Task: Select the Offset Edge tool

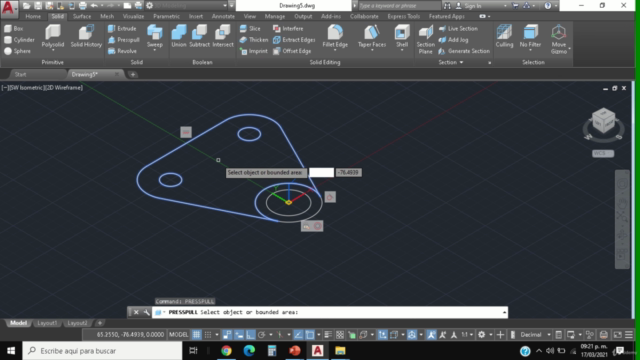Action: (x=292, y=51)
